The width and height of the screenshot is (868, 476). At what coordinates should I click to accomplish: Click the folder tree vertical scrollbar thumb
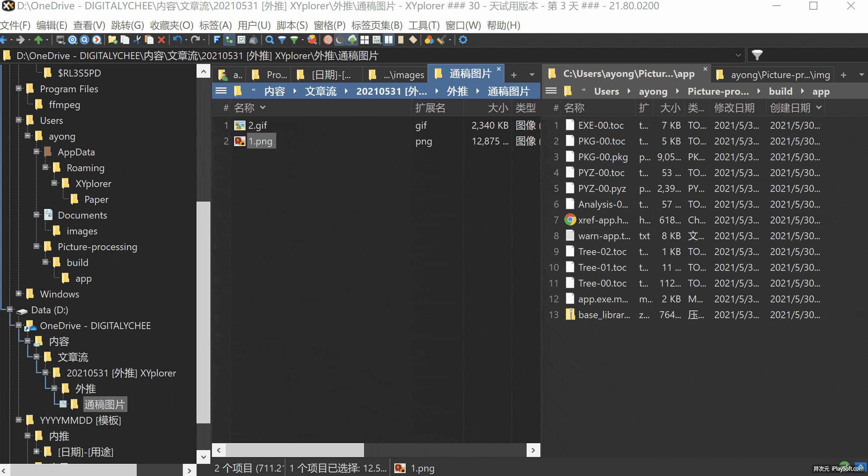[x=203, y=312]
